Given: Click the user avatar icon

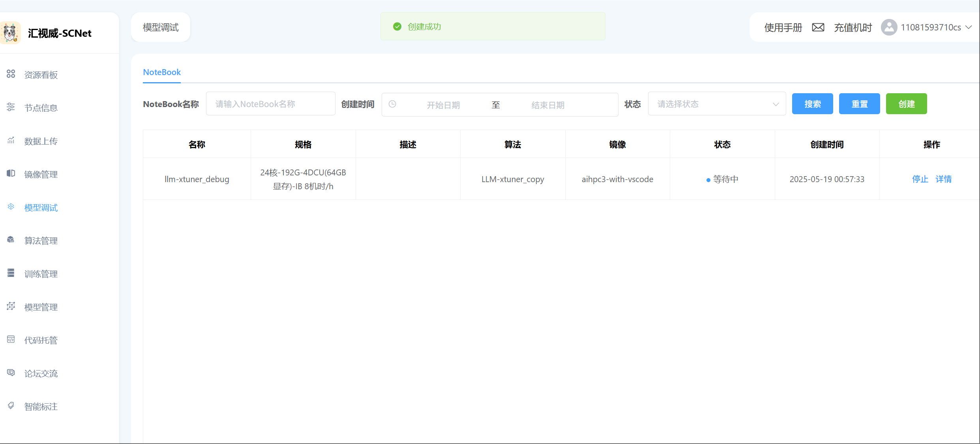Looking at the screenshot, I should pyautogui.click(x=889, y=27).
